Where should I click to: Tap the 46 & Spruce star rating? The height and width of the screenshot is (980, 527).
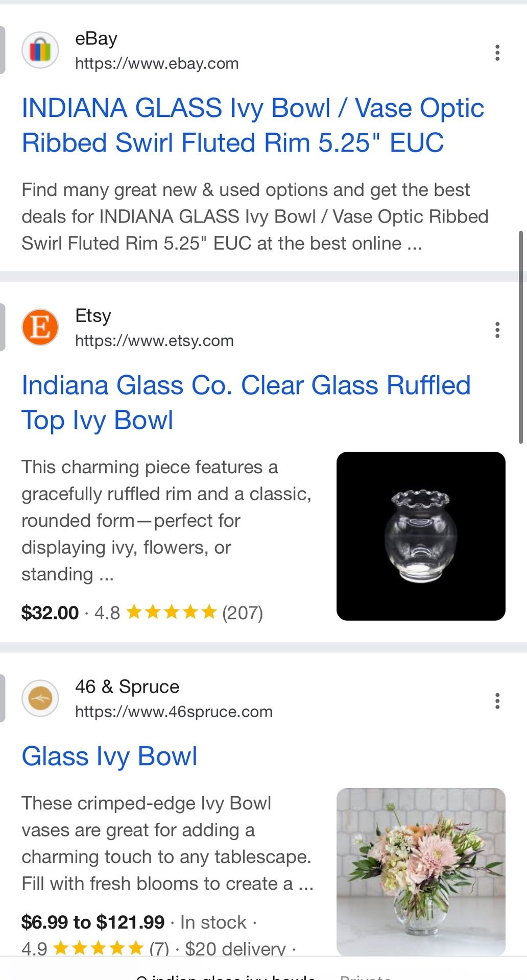click(x=98, y=948)
